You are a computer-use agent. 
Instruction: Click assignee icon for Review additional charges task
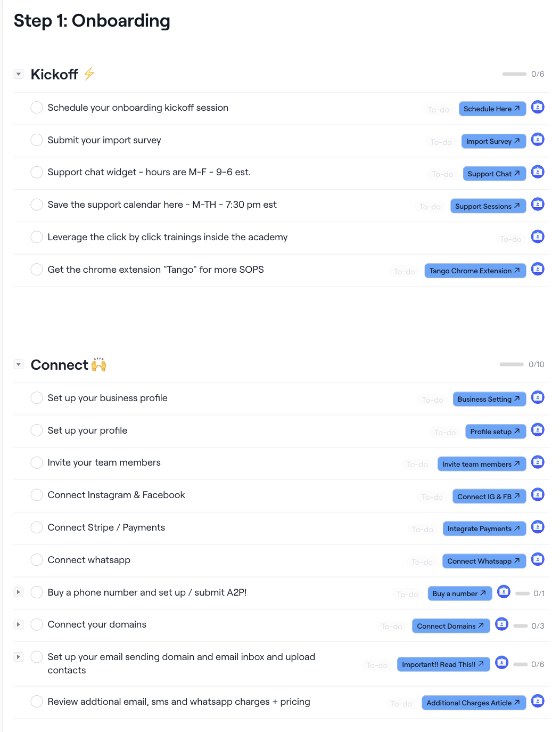coord(538,701)
